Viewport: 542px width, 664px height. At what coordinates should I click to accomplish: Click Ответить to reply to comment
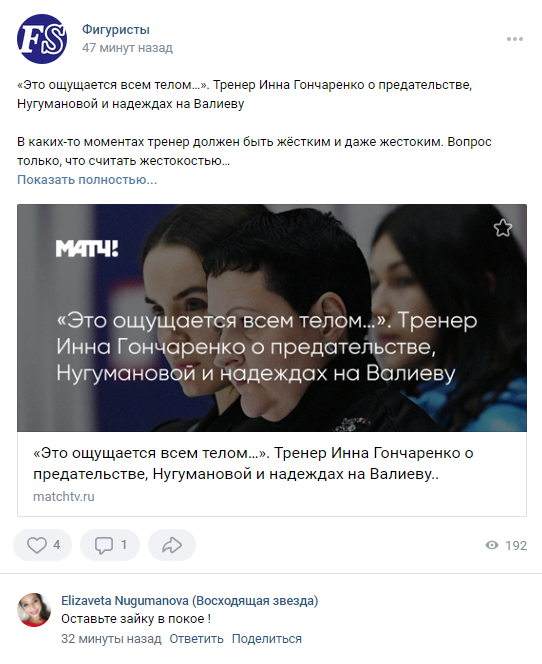(196, 639)
